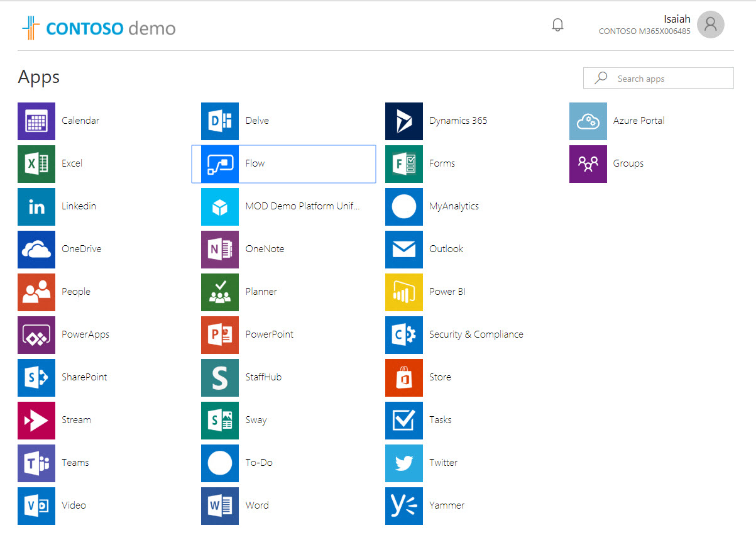Open the Teams text link

(x=75, y=463)
